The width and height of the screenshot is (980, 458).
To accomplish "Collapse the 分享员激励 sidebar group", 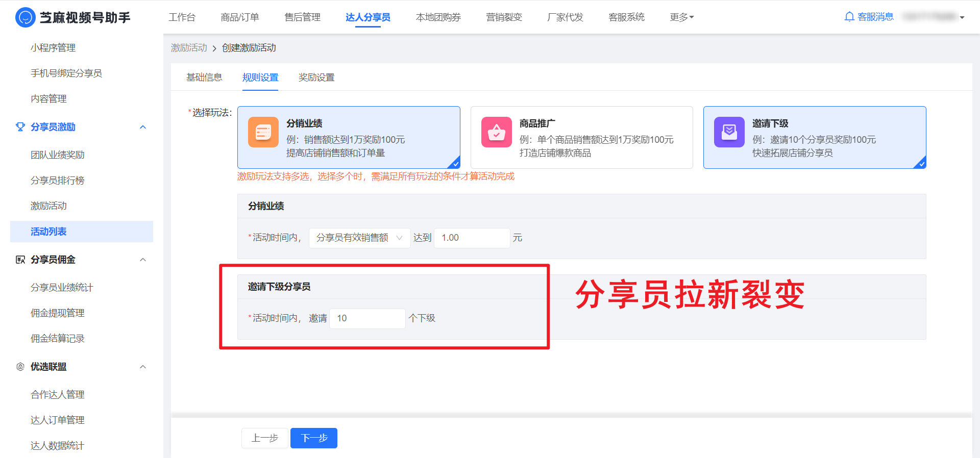I will tap(143, 127).
